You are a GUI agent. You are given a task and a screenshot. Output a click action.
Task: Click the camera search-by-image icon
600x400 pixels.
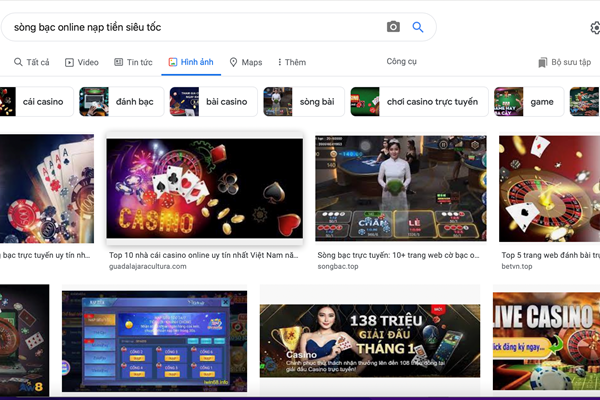(393, 27)
